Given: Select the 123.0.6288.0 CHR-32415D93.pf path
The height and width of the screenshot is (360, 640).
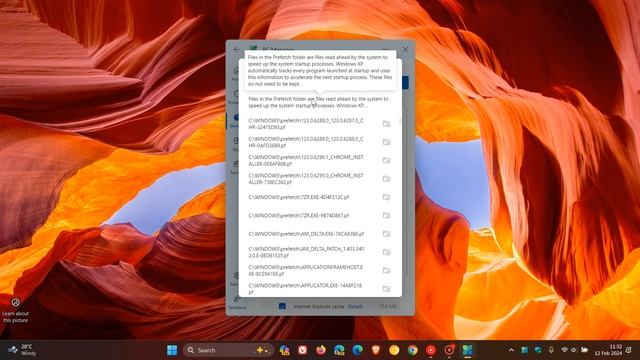Looking at the screenshot, I should (306, 124).
